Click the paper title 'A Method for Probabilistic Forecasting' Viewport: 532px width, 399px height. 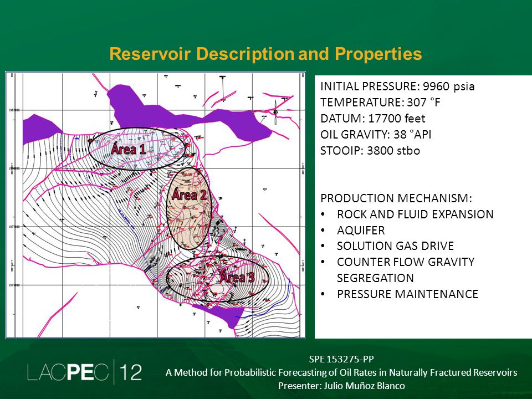click(341, 372)
